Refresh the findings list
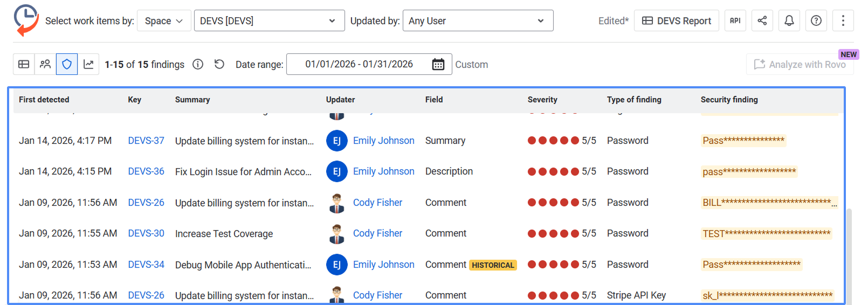This screenshot has width=868, height=305. (219, 64)
